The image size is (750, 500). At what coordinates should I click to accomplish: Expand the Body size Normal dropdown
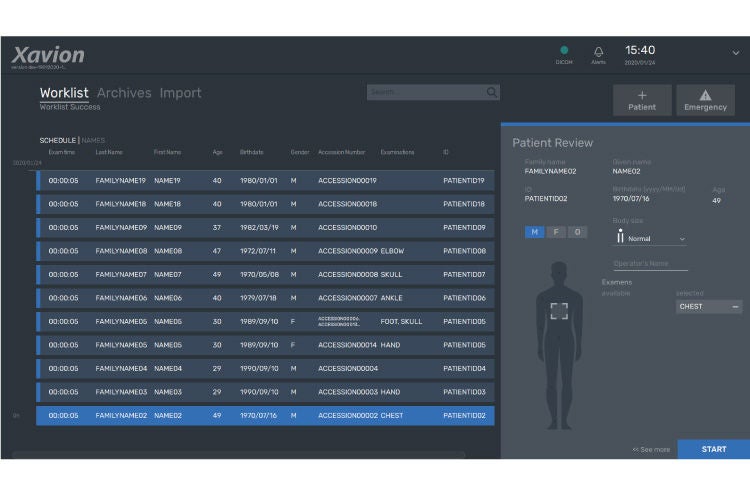[x=682, y=239]
